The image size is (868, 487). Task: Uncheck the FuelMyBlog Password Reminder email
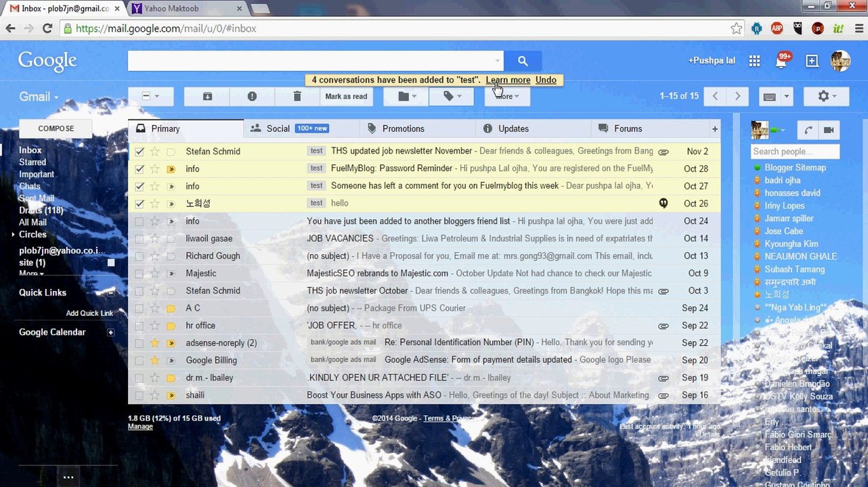click(139, 169)
